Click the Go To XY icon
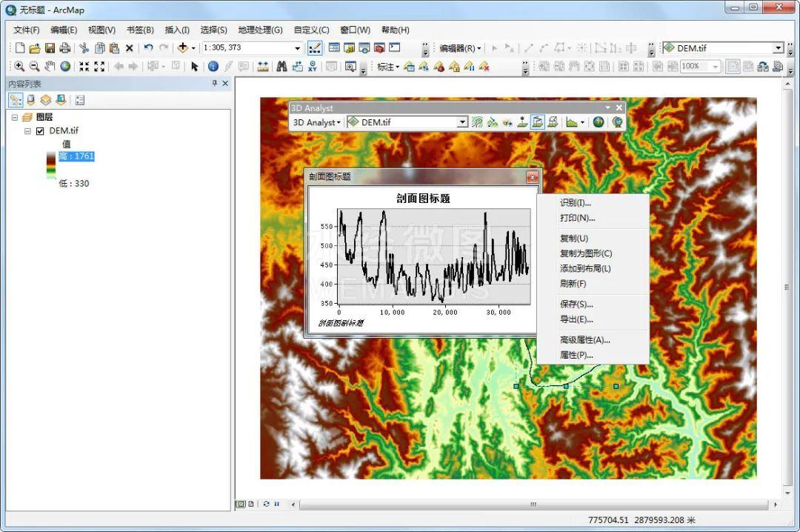Viewport: 800px width, 532px height. click(x=313, y=67)
